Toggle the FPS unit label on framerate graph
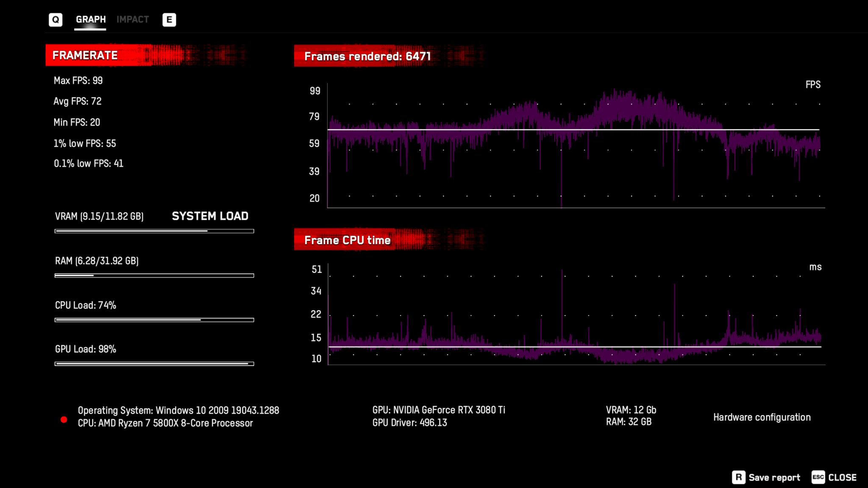This screenshot has height=488, width=868. [812, 85]
